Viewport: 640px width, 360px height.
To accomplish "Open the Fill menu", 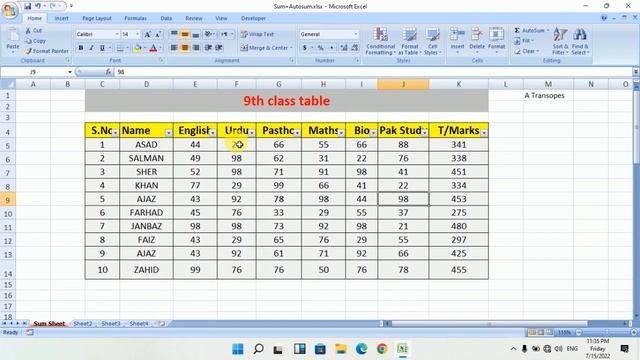I will click(524, 41).
